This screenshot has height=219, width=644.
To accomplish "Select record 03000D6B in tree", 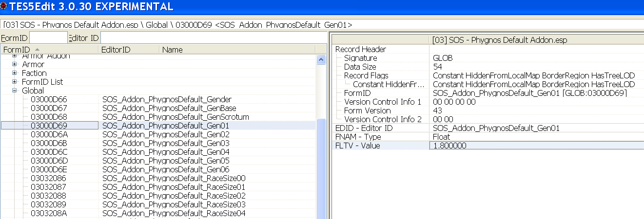I will [49, 143].
